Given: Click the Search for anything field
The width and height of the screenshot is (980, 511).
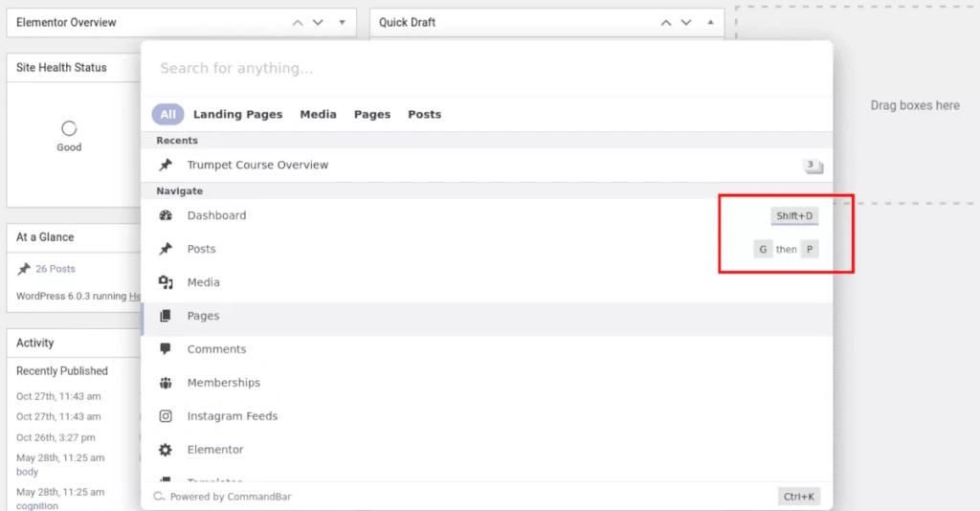Looking at the screenshot, I should [479, 69].
